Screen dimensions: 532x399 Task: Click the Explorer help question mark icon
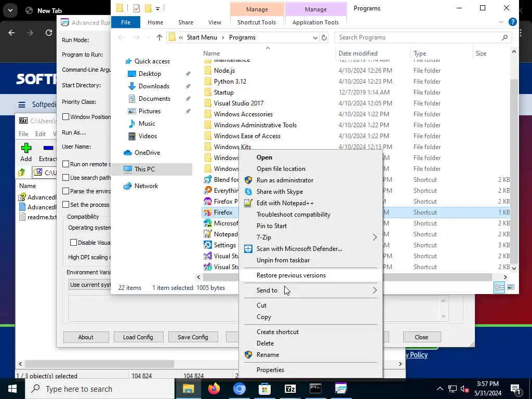coord(513,22)
